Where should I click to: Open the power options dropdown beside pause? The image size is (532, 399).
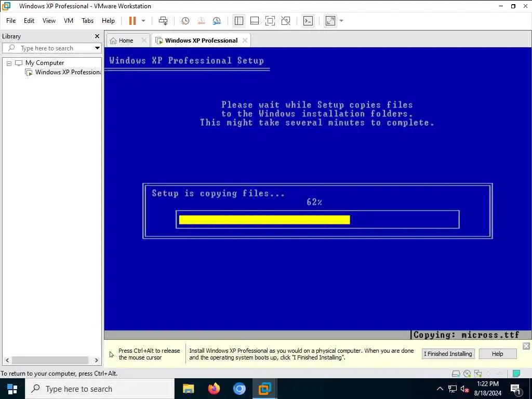(143, 21)
